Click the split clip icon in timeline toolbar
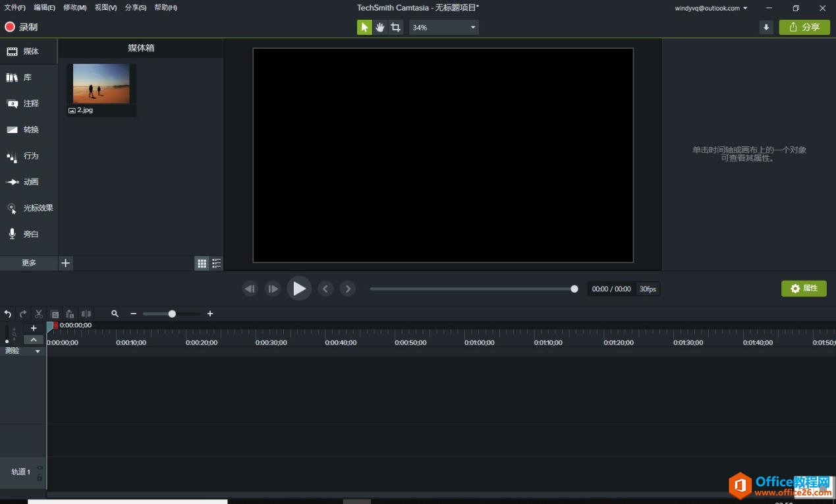The width and height of the screenshot is (836, 504). pos(86,314)
